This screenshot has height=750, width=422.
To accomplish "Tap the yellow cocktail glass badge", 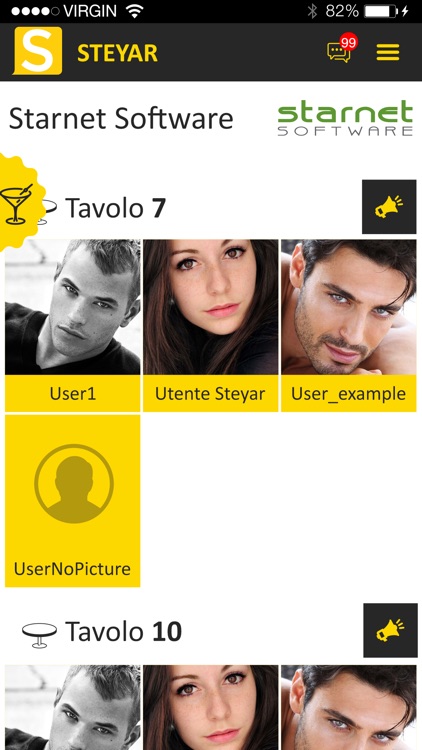I will (x=17, y=202).
